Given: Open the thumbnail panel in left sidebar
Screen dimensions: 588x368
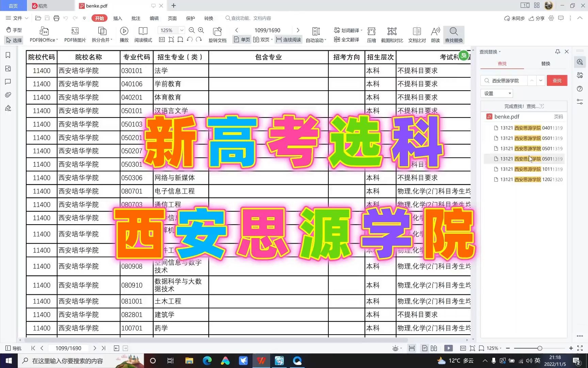Looking at the screenshot, I should [x=8, y=68].
